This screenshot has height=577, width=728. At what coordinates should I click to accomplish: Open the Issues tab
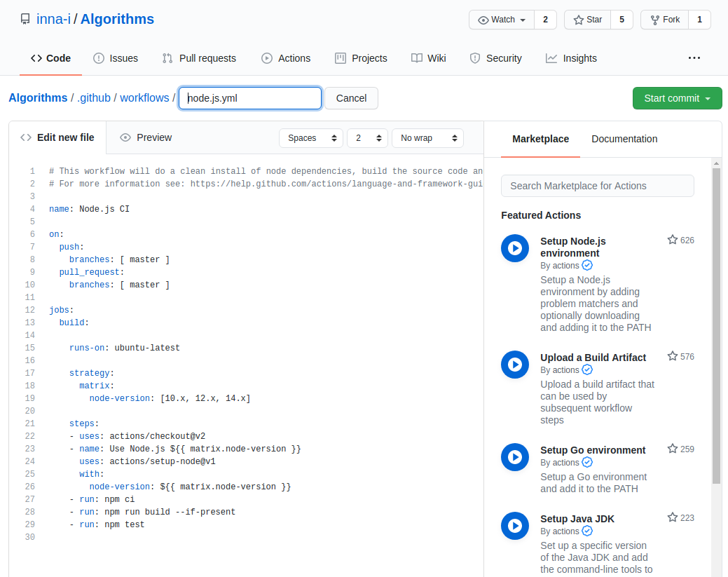(x=116, y=58)
